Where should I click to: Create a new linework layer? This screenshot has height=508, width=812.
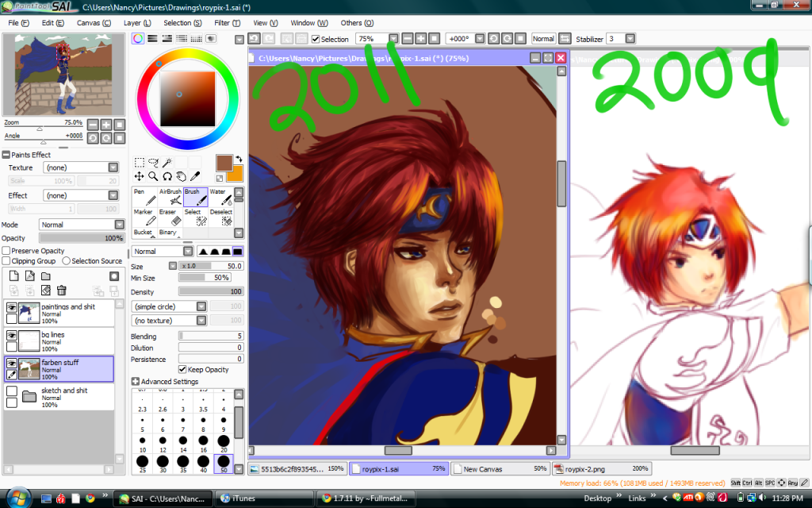[x=30, y=275]
